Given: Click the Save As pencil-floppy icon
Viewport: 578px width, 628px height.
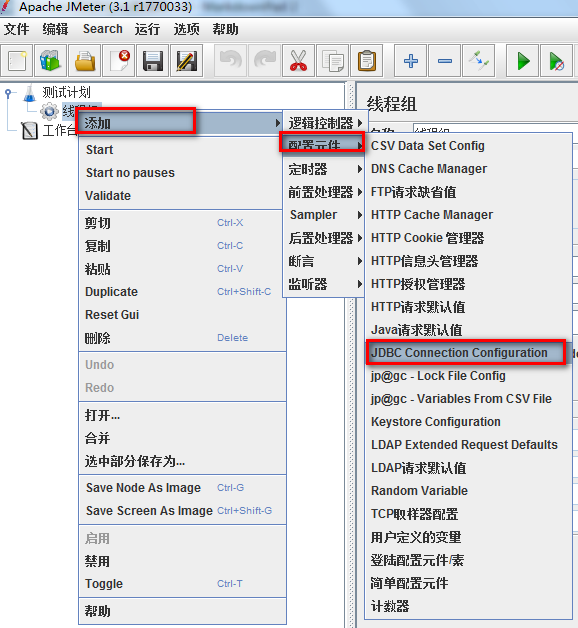Looking at the screenshot, I should point(187,61).
